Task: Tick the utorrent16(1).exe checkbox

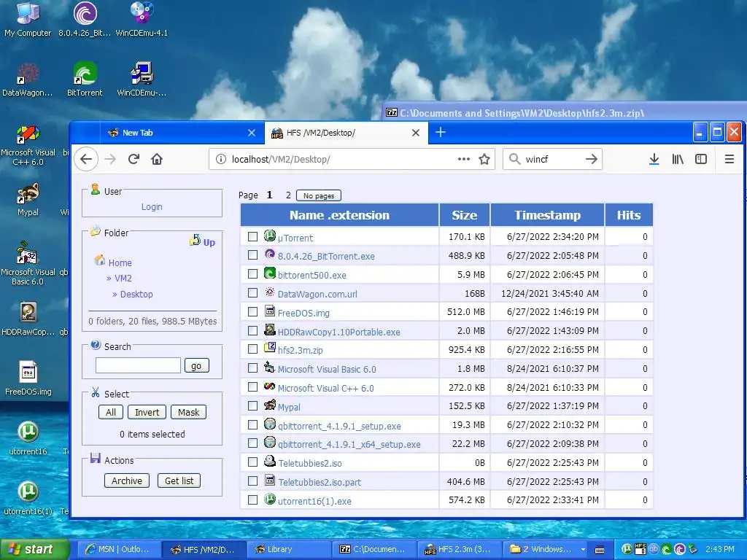Action: [253, 500]
